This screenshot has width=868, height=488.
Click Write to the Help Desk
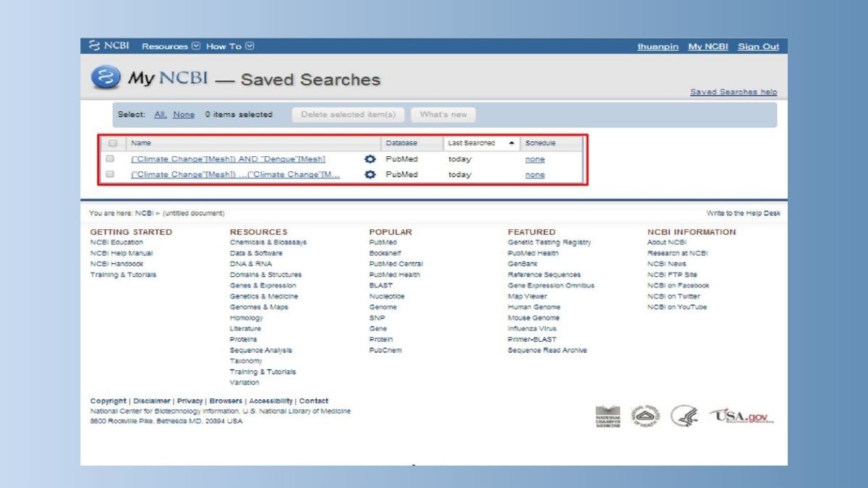point(743,213)
